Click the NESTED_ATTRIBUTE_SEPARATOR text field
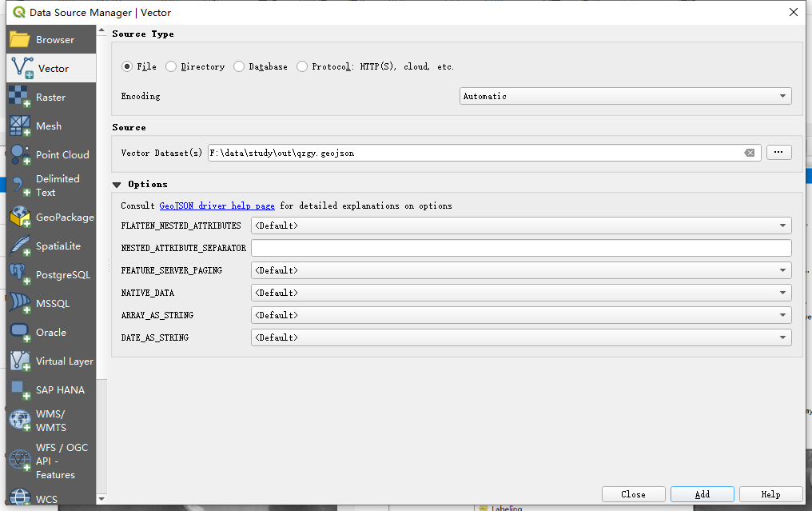Image resolution: width=812 pixels, height=511 pixels. click(521, 248)
